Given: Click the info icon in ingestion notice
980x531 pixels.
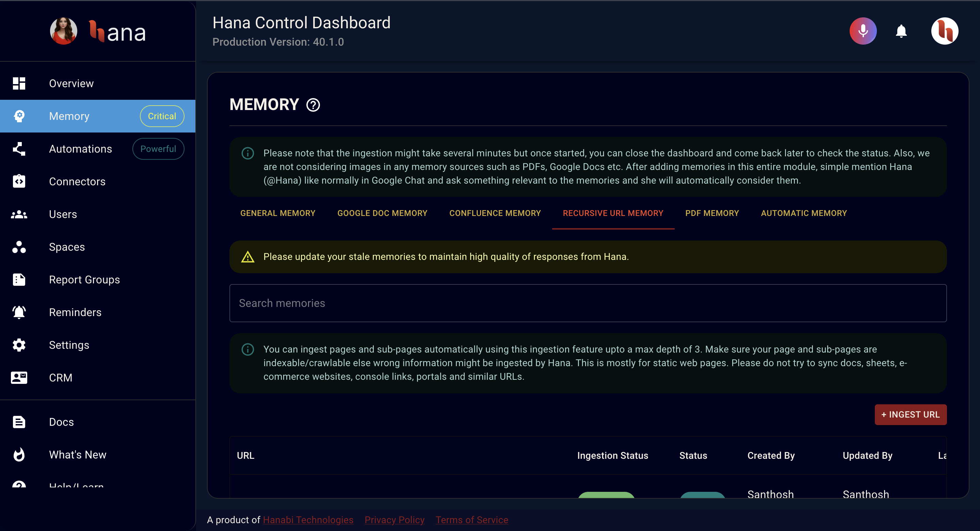Looking at the screenshot, I should tap(248, 153).
